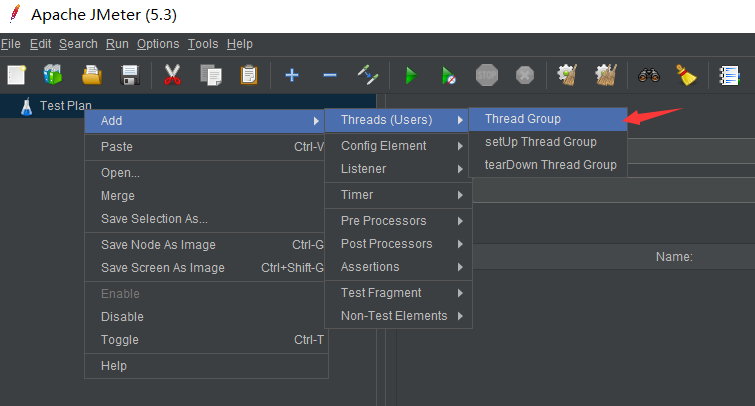Choose Save Screen As Image
The image size is (755, 406).
205,268
